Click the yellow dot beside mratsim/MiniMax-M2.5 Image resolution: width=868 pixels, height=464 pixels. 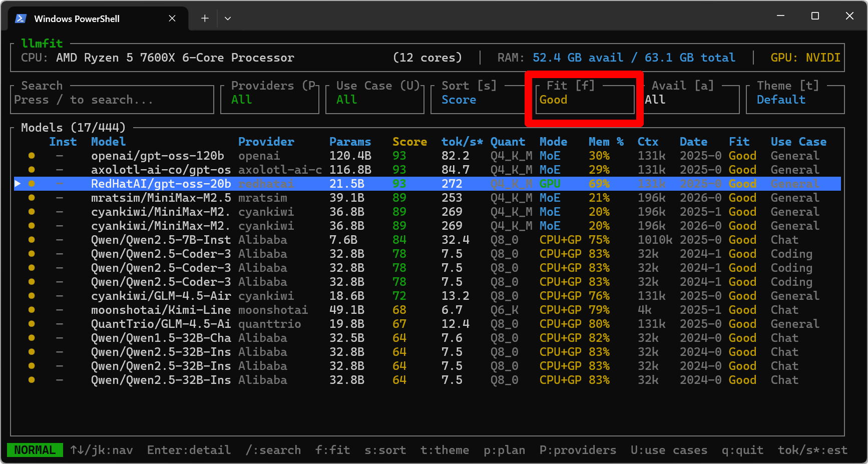[32, 198]
